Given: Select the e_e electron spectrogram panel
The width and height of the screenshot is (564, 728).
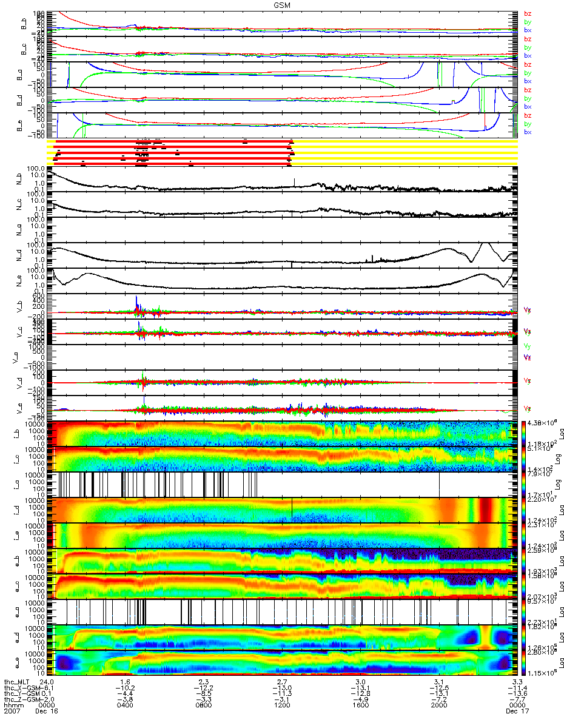Looking at the screenshot, I should click(x=282, y=662).
